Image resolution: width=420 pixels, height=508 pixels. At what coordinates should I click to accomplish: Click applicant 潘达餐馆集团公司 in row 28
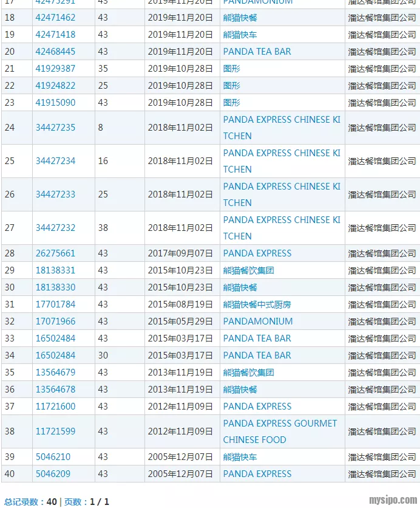pos(382,253)
